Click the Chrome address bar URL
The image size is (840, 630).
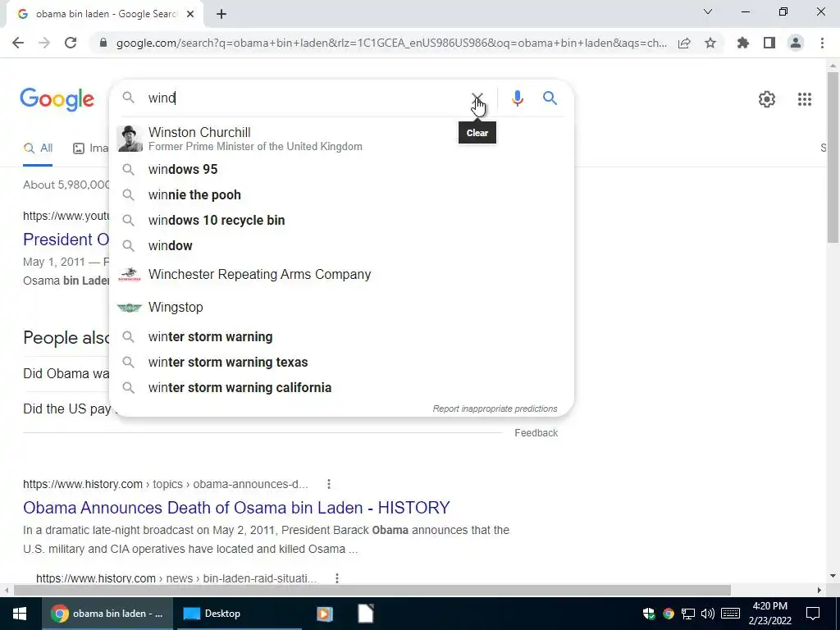tap(391, 43)
